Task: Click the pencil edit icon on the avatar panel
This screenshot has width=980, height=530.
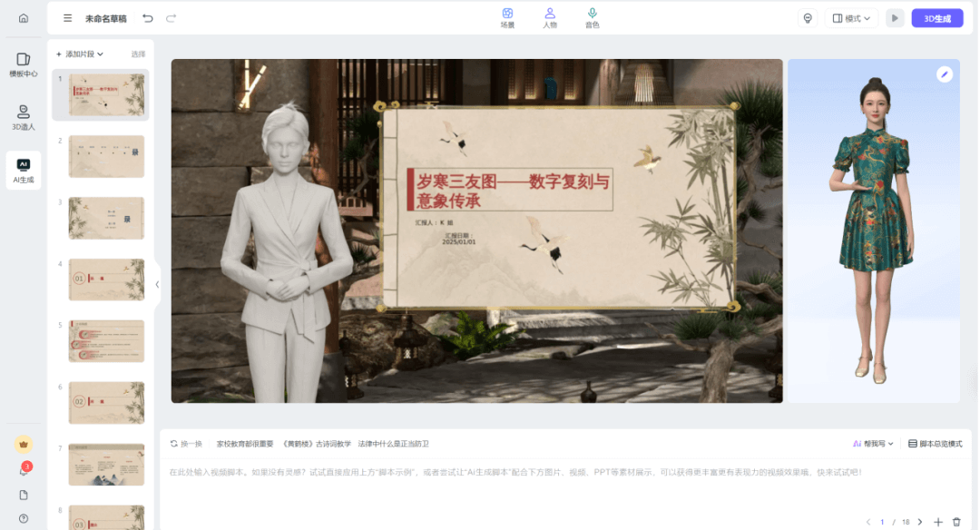Action: point(945,74)
